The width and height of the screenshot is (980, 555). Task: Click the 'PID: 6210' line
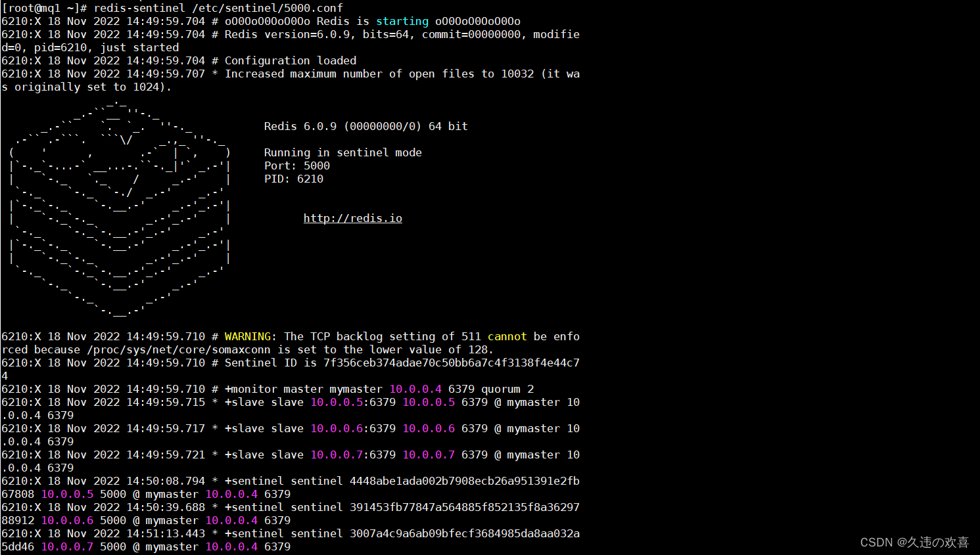294,179
